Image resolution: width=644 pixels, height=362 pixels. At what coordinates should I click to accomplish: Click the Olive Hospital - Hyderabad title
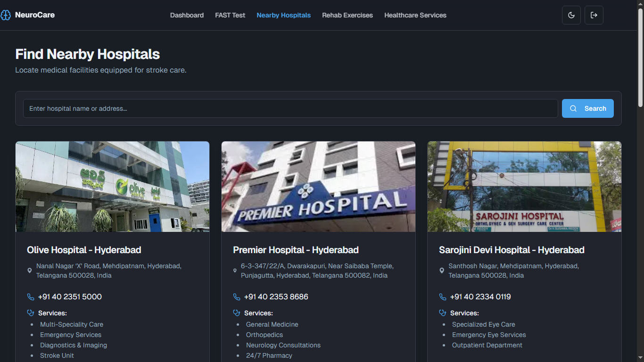coord(84,250)
